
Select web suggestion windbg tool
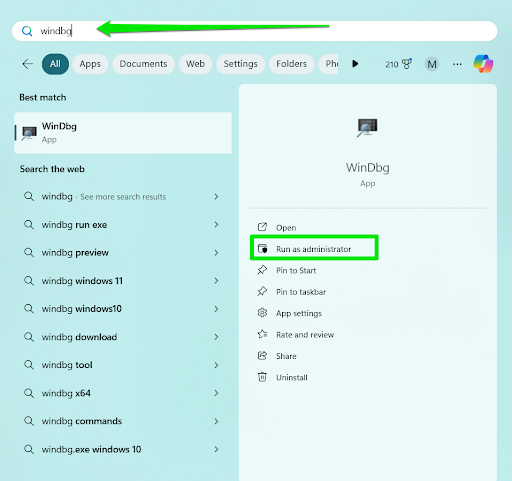(x=123, y=365)
